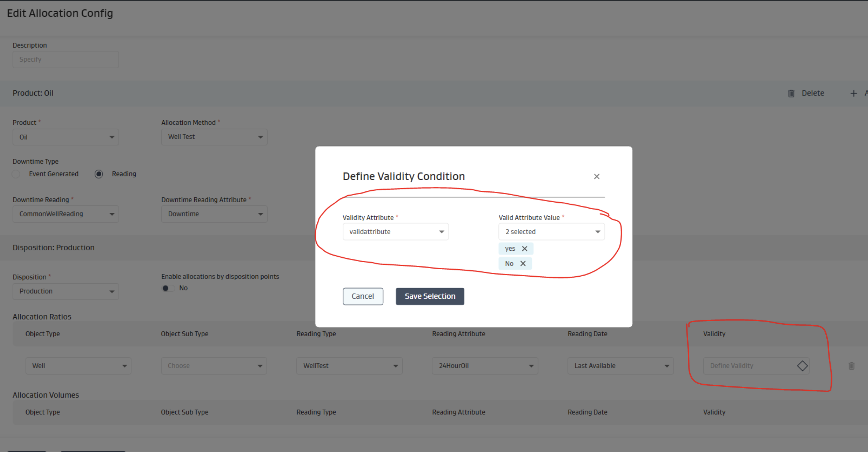Click the Description input field
Screen dimensions: 868x452
point(65,59)
